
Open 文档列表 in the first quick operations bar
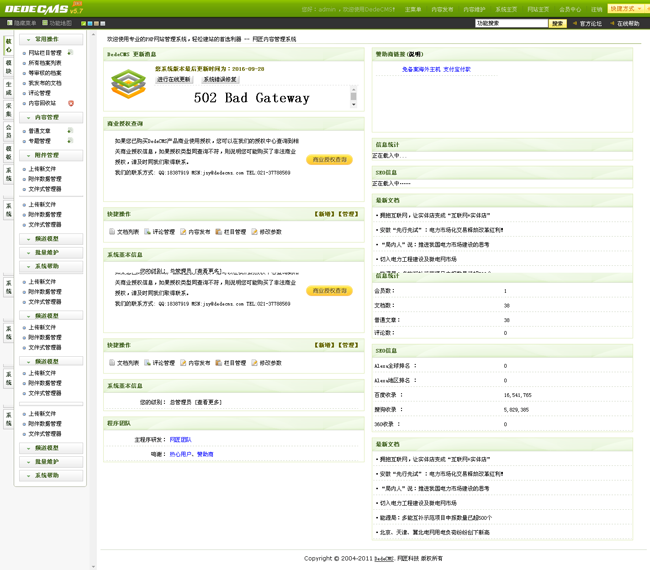coord(124,232)
